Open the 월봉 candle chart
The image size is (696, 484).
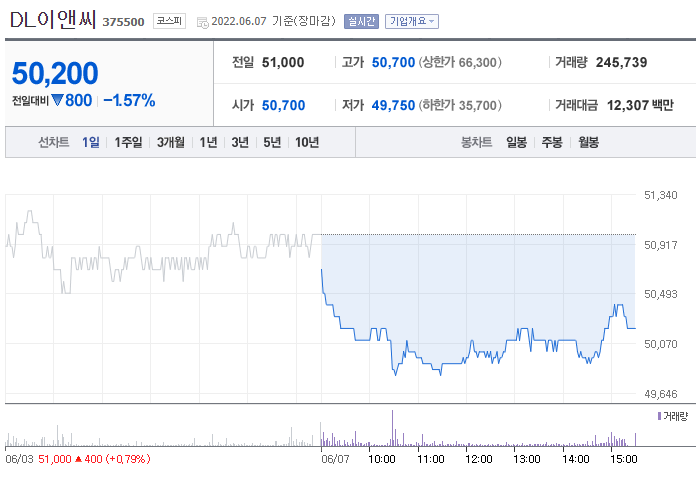click(x=589, y=142)
